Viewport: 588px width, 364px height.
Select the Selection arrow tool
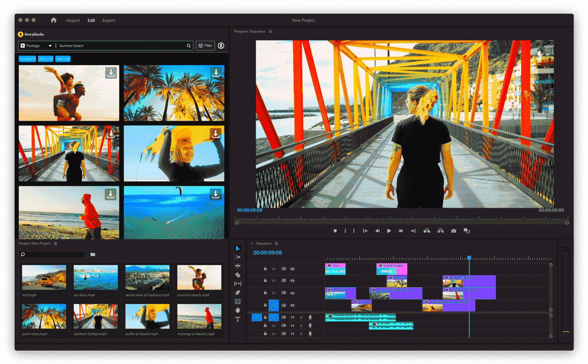tap(238, 248)
